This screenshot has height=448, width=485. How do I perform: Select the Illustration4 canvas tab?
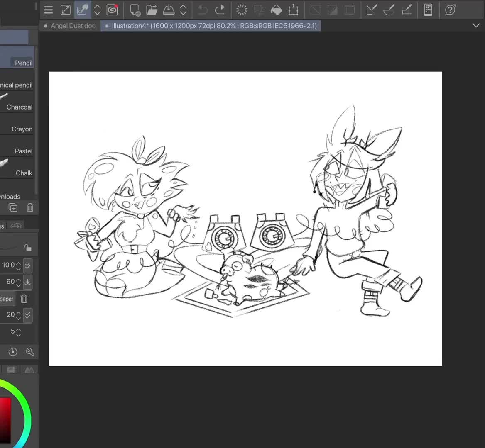click(x=211, y=26)
